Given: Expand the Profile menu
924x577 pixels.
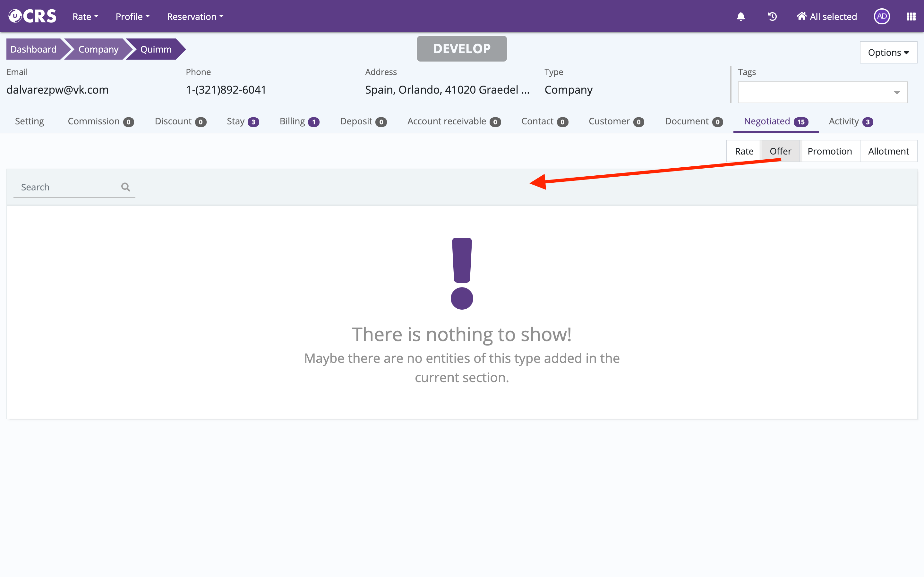Looking at the screenshot, I should click(133, 16).
